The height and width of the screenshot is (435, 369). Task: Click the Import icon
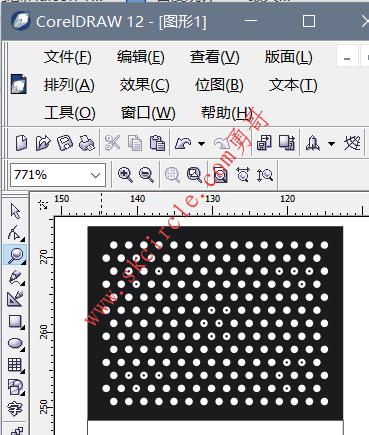click(264, 143)
